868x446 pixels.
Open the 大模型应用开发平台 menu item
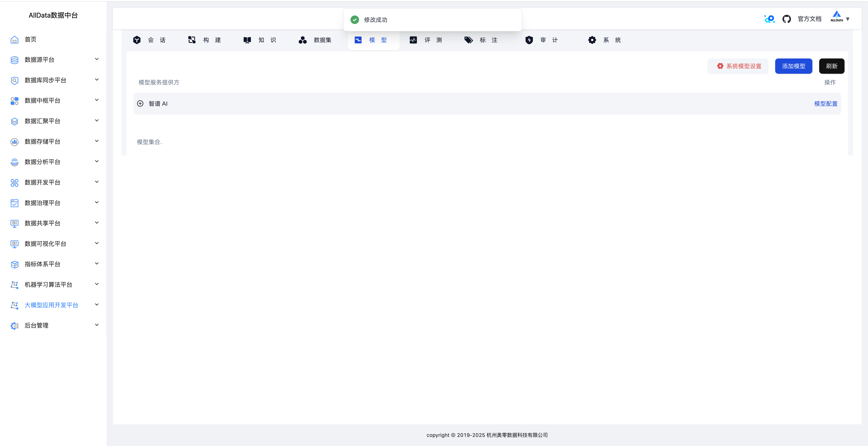point(51,305)
